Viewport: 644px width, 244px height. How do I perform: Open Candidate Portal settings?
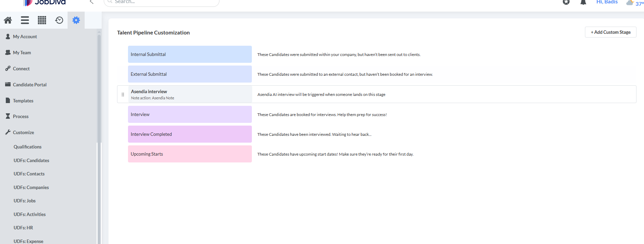30,85
